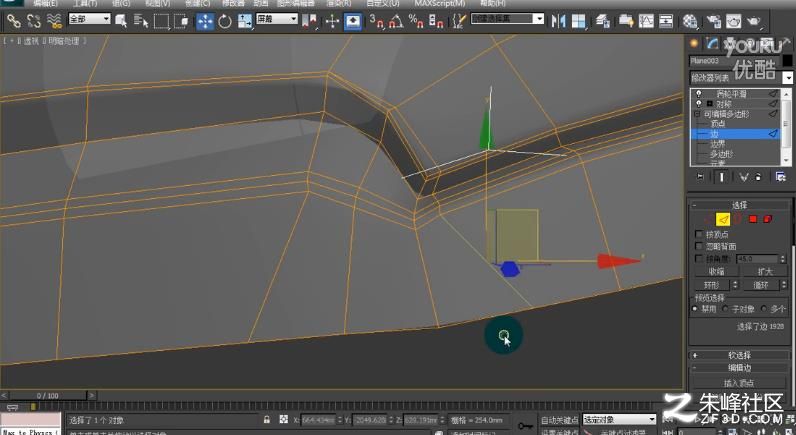Collapse the 编辑边 rollout
This screenshot has width=796, height=435.
(739, 367)
